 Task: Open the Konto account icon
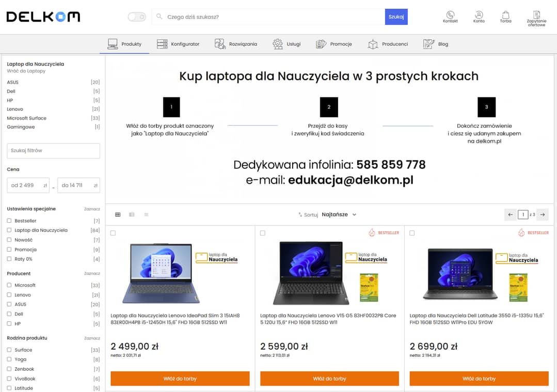[479, 15]
